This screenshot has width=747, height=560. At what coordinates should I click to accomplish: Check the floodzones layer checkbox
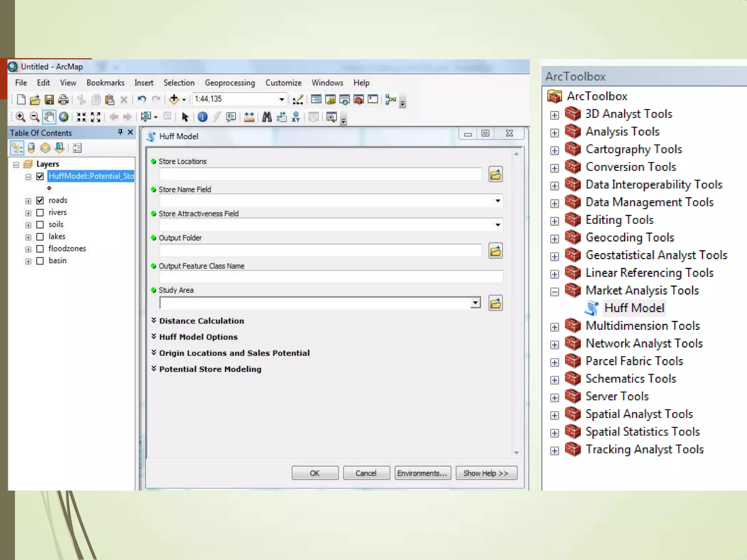tap(40, 249)
